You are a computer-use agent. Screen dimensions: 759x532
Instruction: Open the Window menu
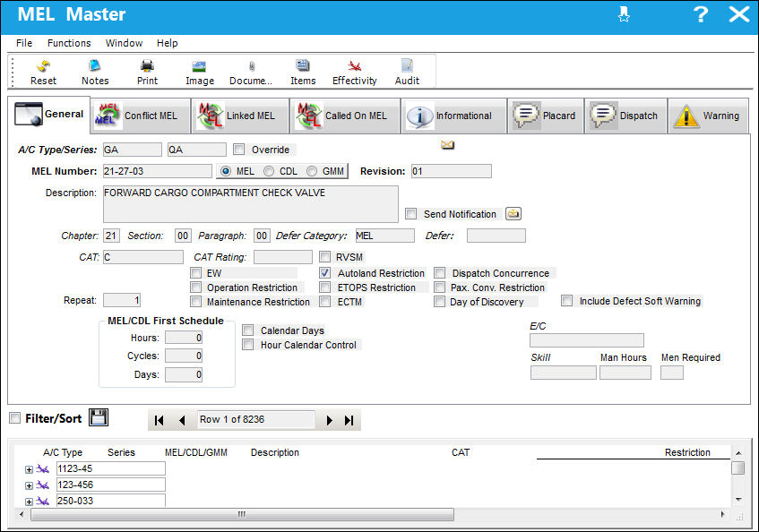[x=124, y=43]
